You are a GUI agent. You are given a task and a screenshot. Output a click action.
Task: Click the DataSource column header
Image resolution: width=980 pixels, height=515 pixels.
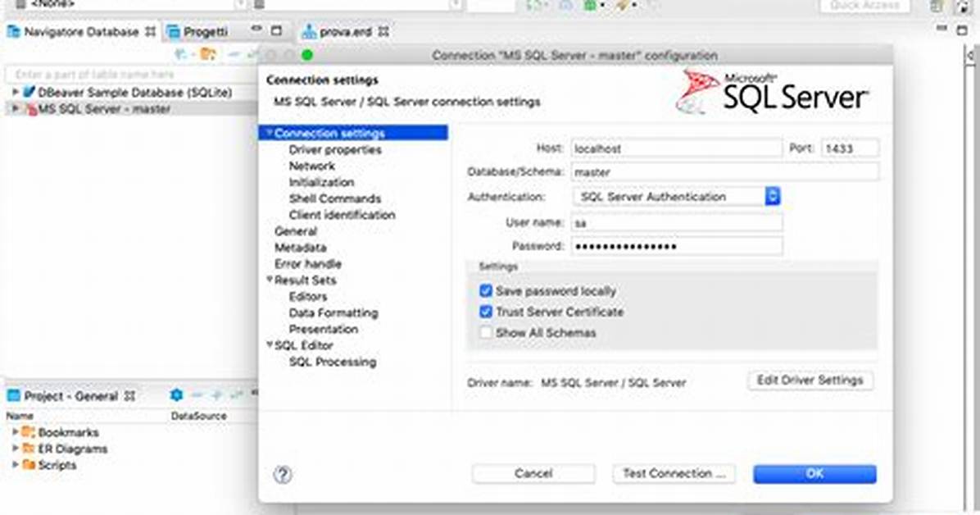pos(199,416)
